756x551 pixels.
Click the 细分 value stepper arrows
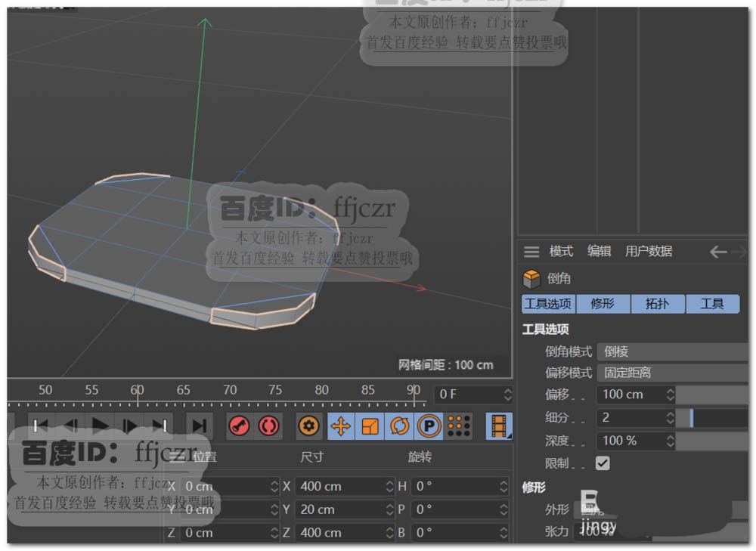[x=670, y=417]
